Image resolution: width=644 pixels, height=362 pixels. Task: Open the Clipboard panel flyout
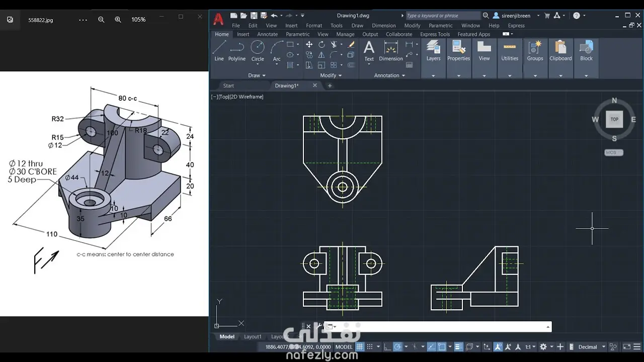coord(560,75)
